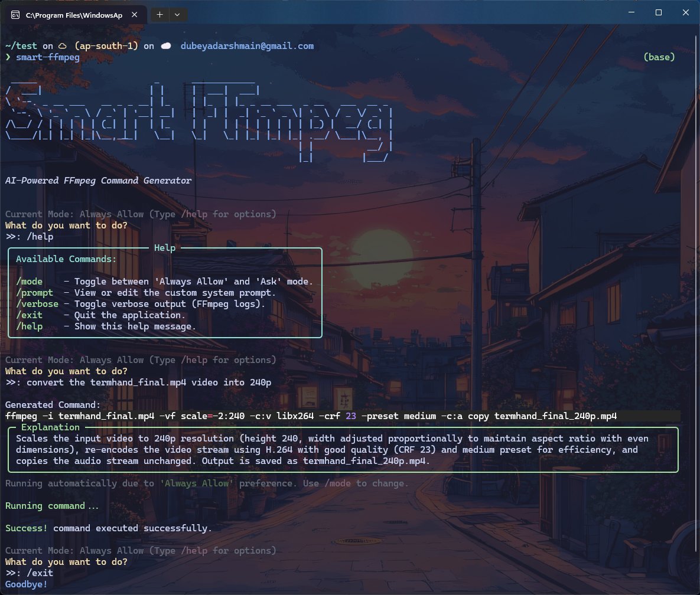The image size is (700, 595).
Task: Minimize the terminal window
Action: 631,12
